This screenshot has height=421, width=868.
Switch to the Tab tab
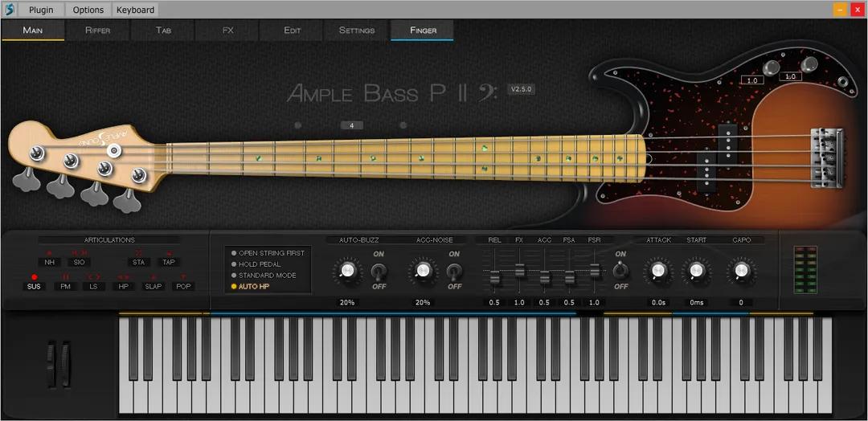162,31
